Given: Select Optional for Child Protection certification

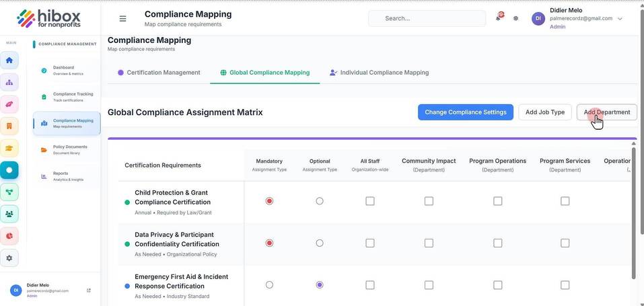Looking at the screenshot, I should tap(320, 201).
